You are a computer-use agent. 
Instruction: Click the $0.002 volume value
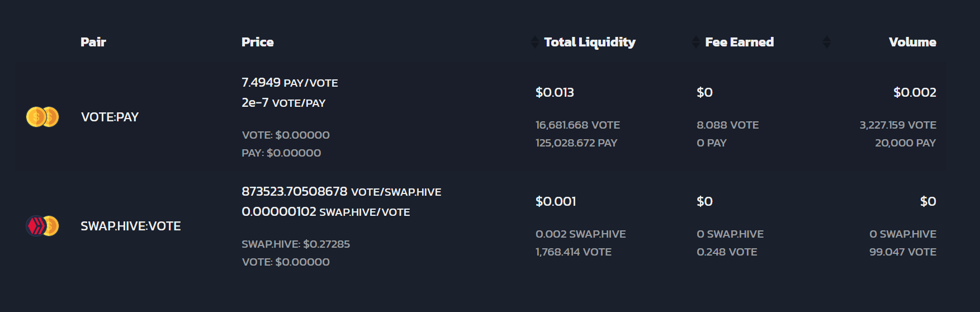[x=915, y=92]
